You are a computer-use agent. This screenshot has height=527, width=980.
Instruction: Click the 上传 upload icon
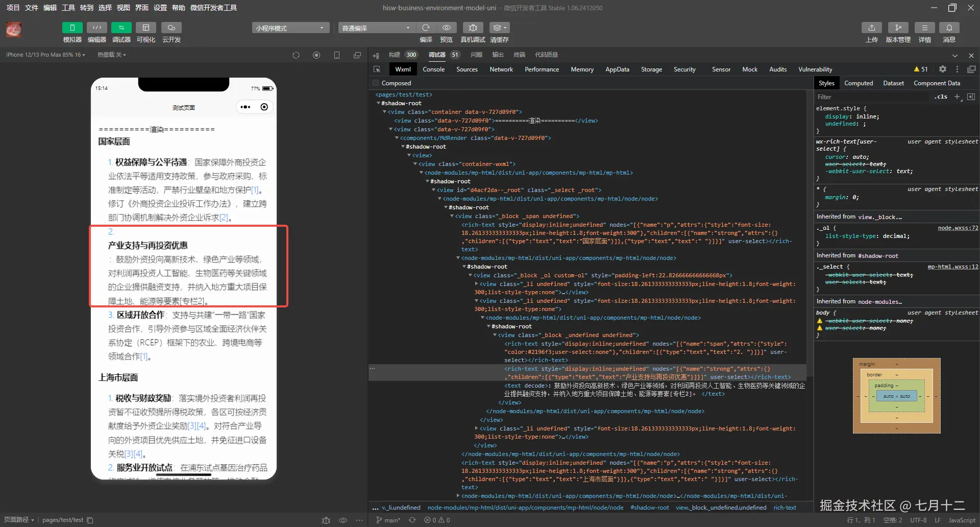pyautogui.click(x=872, y=28)
